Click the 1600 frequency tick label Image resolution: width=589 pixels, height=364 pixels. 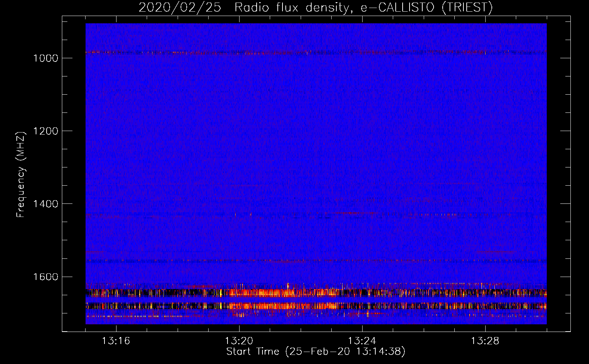click(46, 277)
